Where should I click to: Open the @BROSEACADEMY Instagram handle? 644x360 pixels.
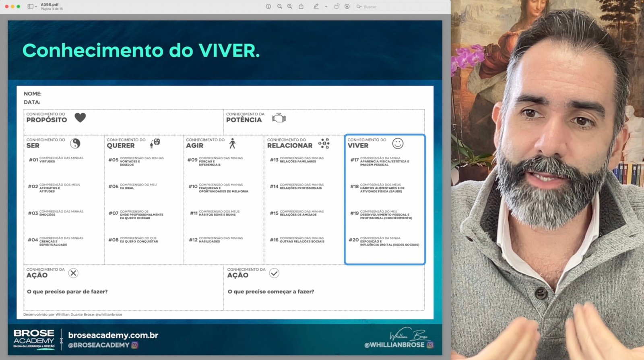pyautogui.click(x=99, y=345)
